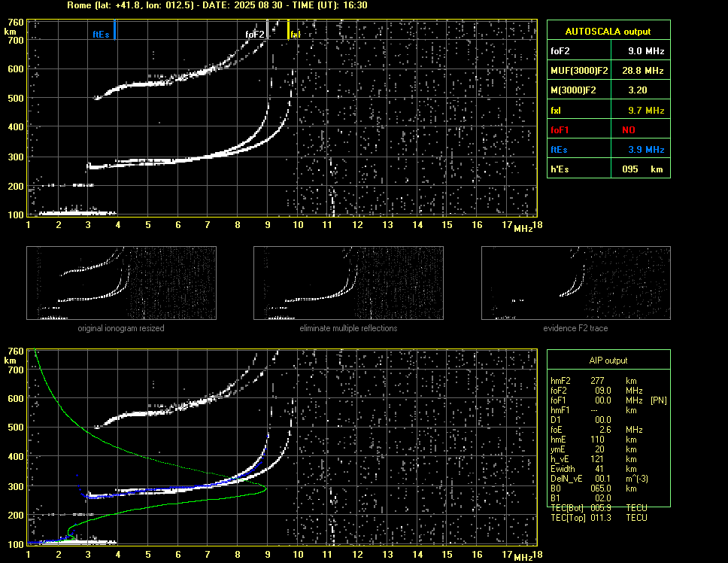728x563 pixels.
Task: Click the original ionogram resized caption
Action: coord(121,328)
